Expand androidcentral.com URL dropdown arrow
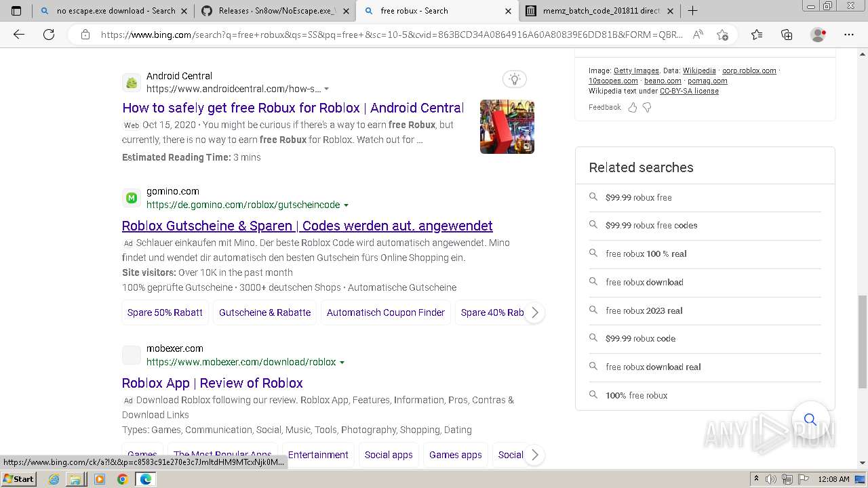Image resolution: width=868 pixels, height=488 pixels. [327, 89]
